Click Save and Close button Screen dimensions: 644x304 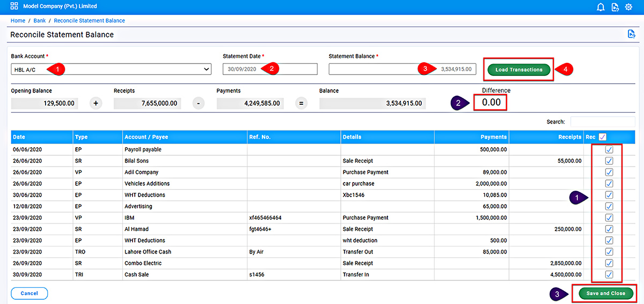pyautogui.click(x=605, y=293)
